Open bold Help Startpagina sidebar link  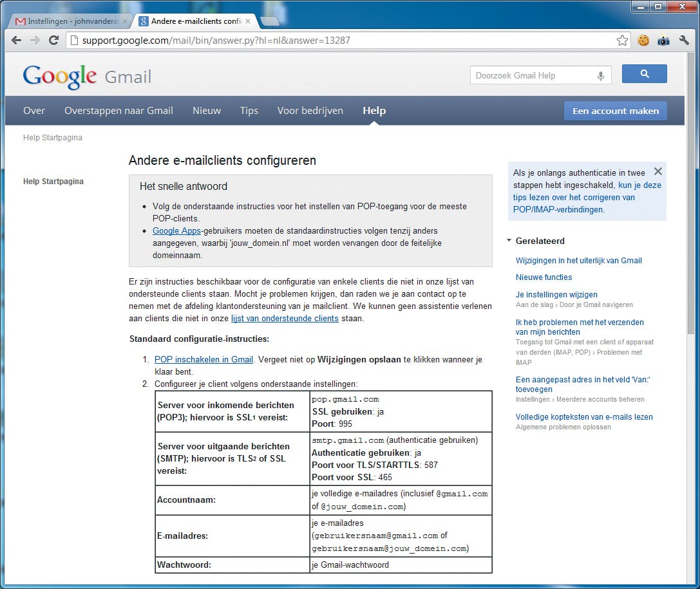click(53, 181)
